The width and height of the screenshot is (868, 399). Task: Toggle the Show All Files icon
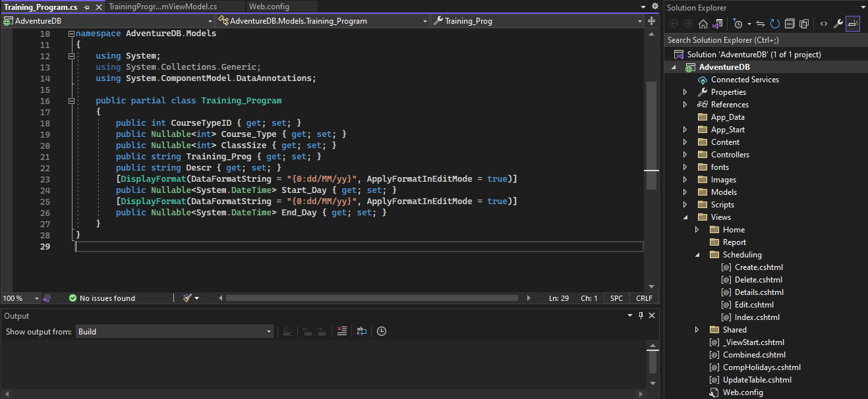(804, 23)
